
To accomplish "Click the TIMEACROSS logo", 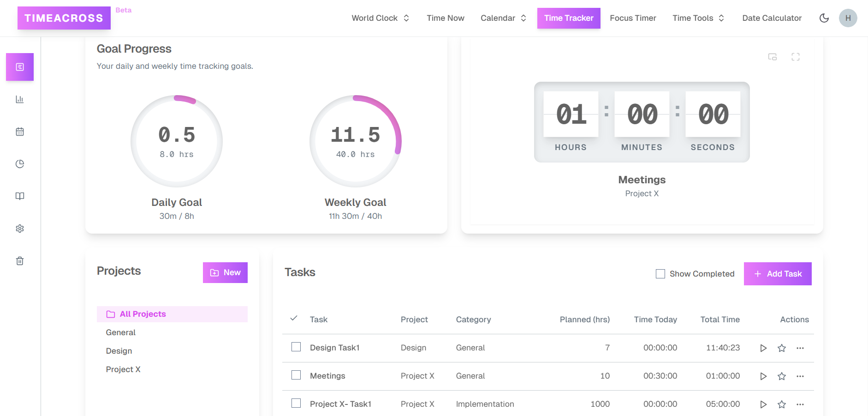I will [x=64, y=18].
